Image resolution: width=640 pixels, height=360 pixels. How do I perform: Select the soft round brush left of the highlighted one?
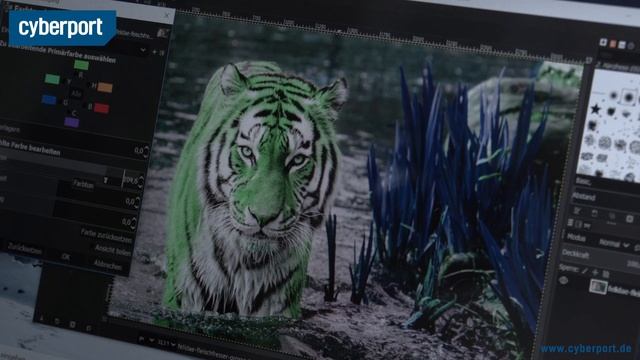click(x=613, y=95)
